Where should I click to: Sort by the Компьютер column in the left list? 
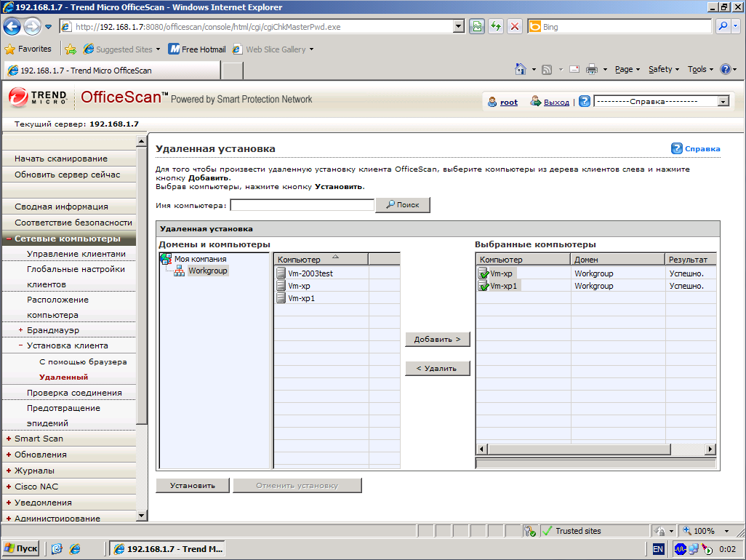click(x=321, y=260)
